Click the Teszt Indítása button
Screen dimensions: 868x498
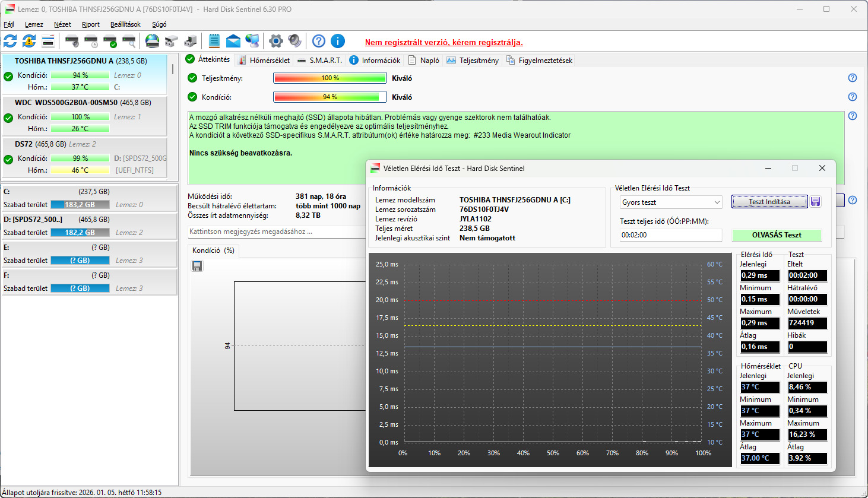769,202
